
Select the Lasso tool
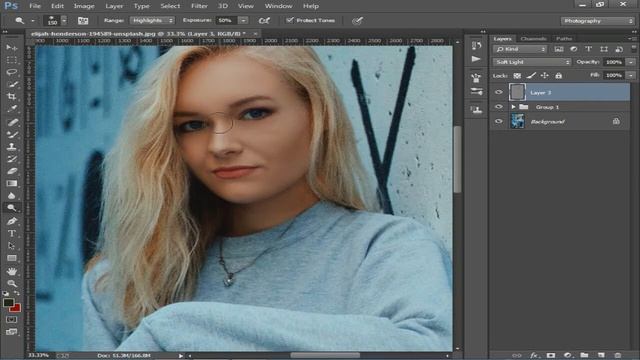coord(11,72)
